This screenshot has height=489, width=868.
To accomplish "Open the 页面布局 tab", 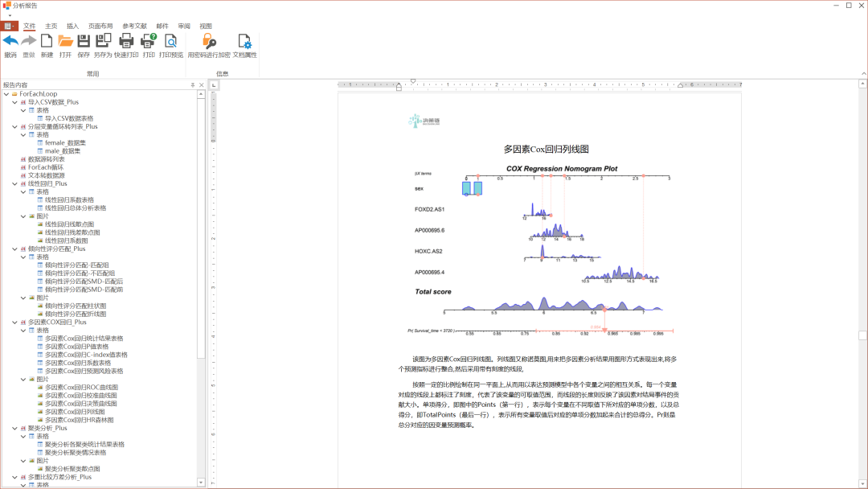I will coord(100,26).
